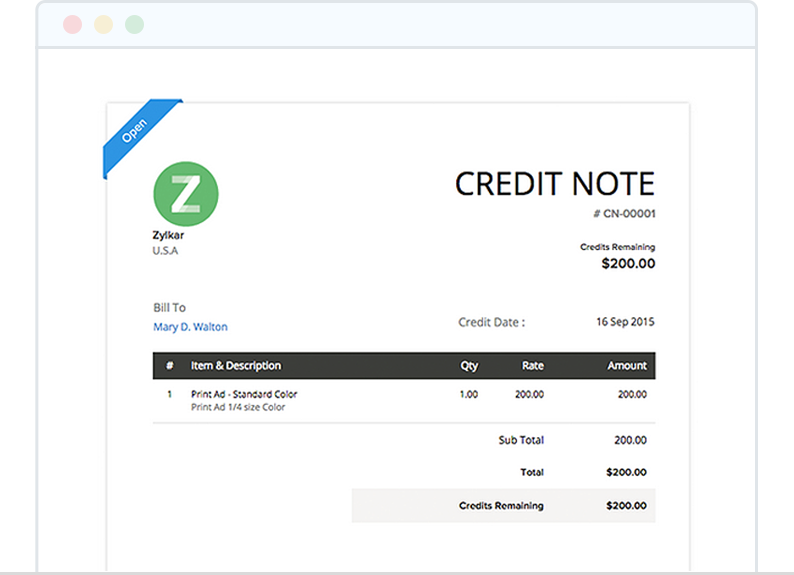Click the green window dot
Image resolution: width=794 pixels, height=575 pixels.
pyautogui.click(x=134, y=24)
